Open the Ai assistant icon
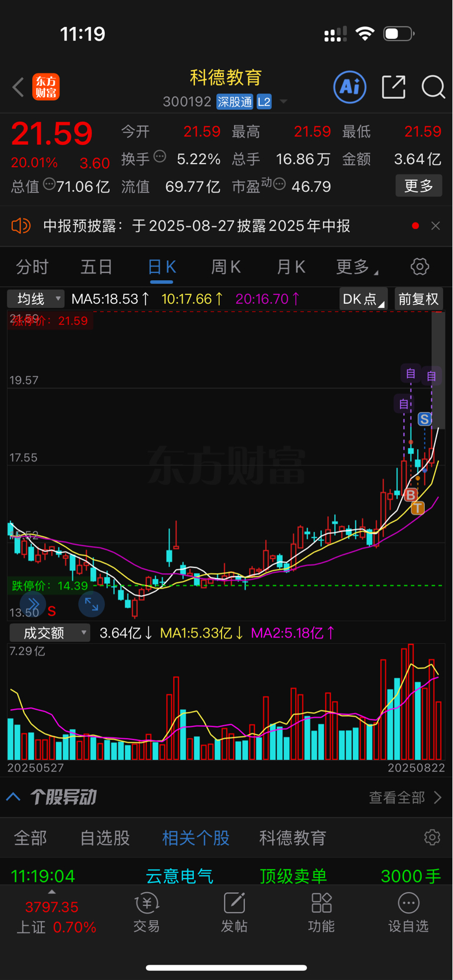Image resolution: width=453 pixels, height=980 pixels. [x=350, y=87]
